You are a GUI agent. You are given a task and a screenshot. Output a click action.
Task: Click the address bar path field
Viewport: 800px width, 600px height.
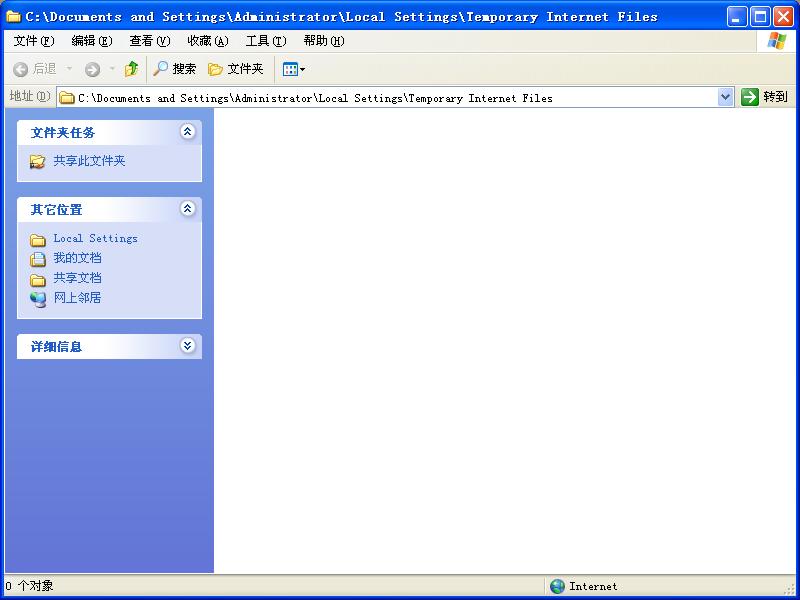(x=388, y=97)
